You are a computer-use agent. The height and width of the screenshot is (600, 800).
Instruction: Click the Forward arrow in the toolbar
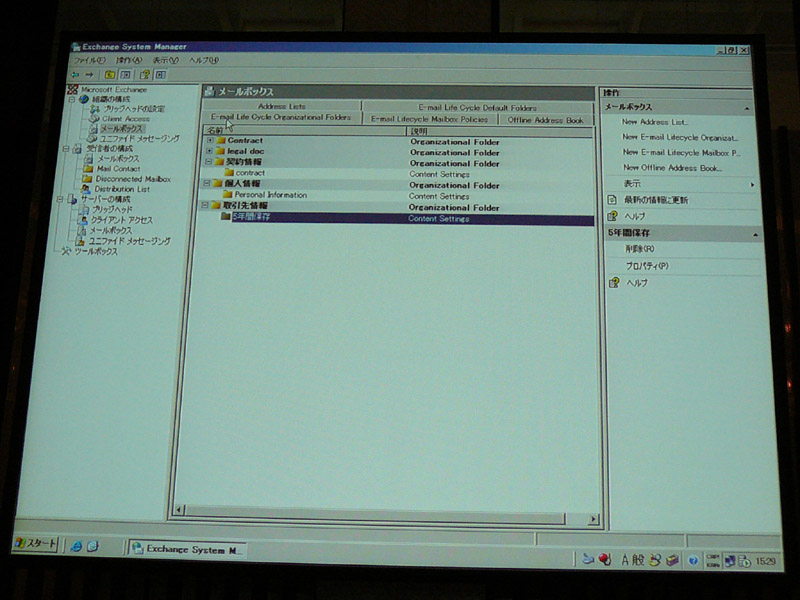pyautogui.click(x=90, y=75)
